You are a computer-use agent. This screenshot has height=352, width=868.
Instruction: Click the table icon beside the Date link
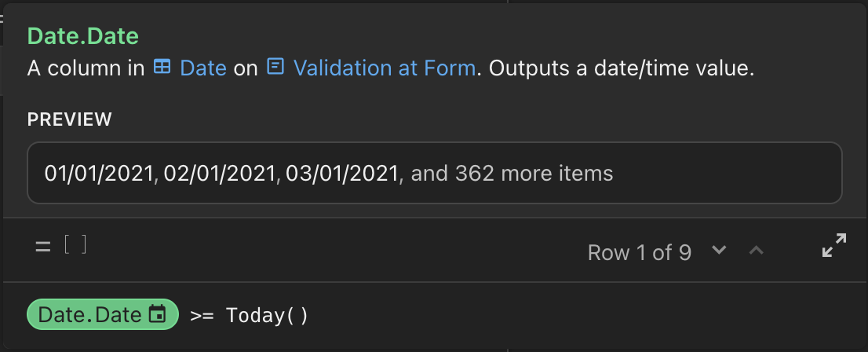162,67
